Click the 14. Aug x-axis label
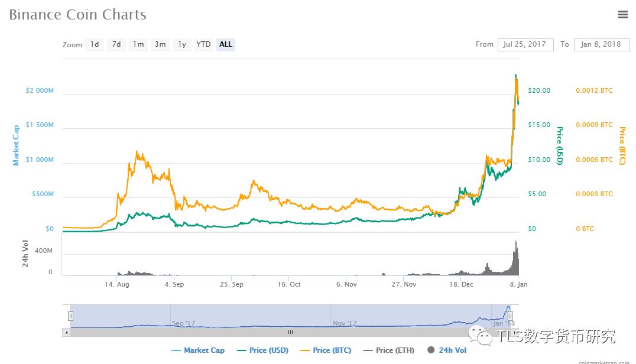This screenshot has height=364, width=636. (x=117, y=284)
